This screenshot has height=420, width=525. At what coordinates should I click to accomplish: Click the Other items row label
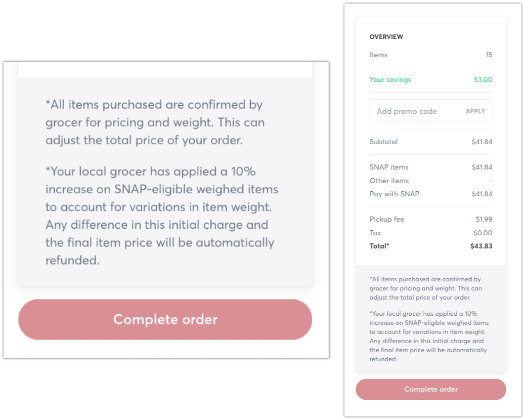tap(389, 181)
